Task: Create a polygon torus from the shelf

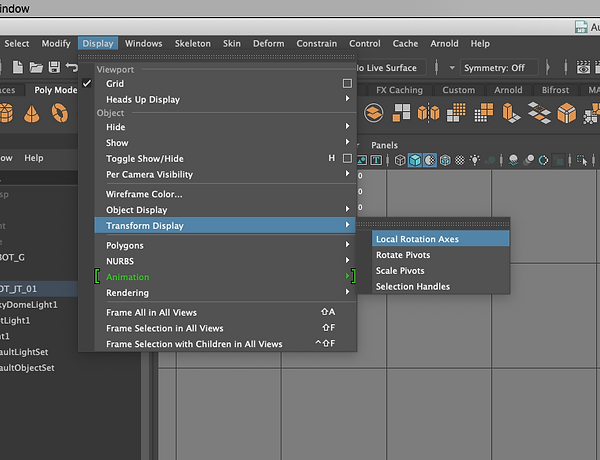Action: coord(60,113)
